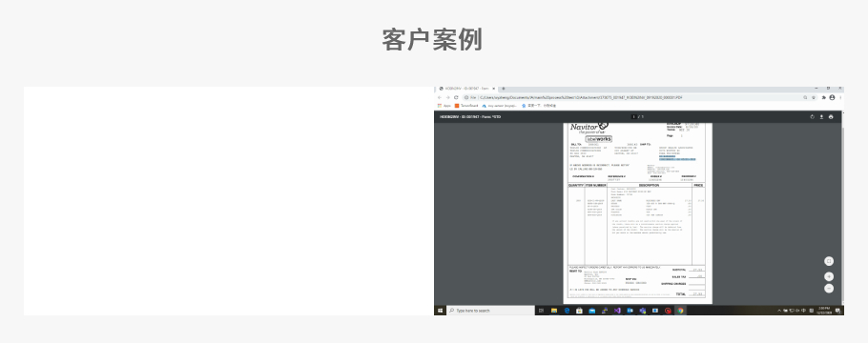Viewport: 868px width, 343px height.
Task: Click the browser Back arrow button
Action: click(440, 97)
